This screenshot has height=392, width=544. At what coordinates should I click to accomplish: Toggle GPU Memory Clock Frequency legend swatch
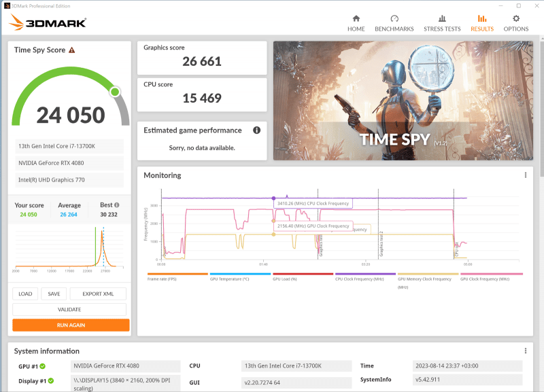coord(428,274)
